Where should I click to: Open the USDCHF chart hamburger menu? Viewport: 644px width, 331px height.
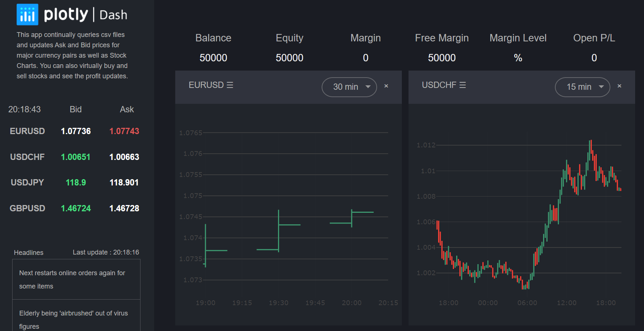pyautogui.click(x=463, y=85)
